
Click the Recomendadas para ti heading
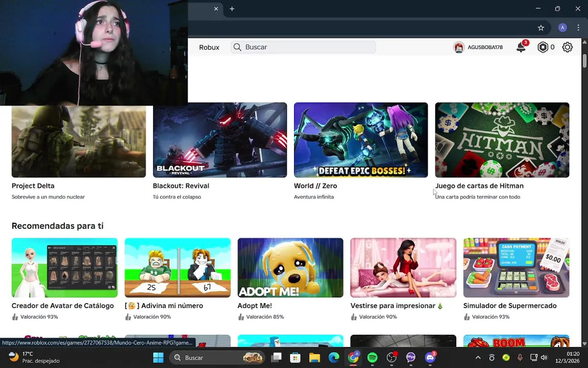(57, 226)
